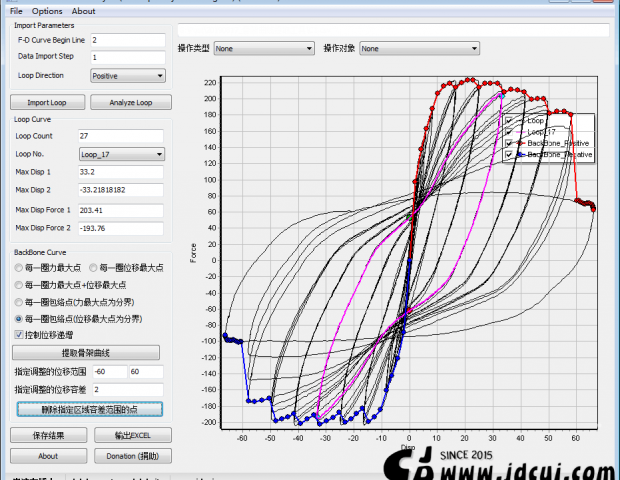Hide the BackBone_Positive curve in legend
Image resolution: width=620 pixels, height=480 pixels.
pos(510,144)
